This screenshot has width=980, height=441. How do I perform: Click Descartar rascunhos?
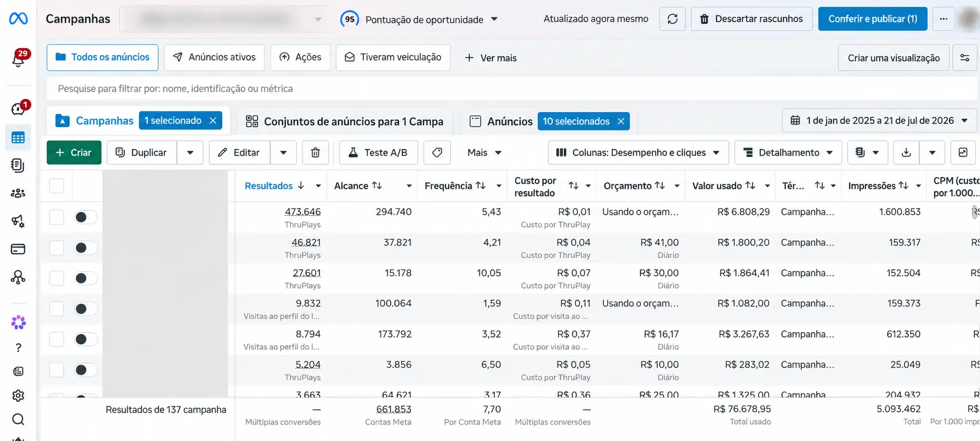(751, 19)
